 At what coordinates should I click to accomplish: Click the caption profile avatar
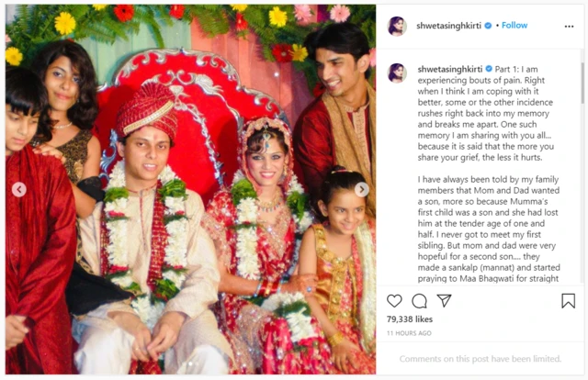pyautogui.click(x=397, y=73)
